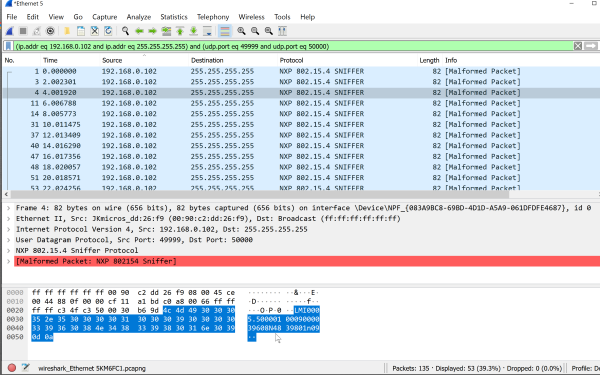This screenshot has width=600, height=375.
Task: Stop the running capture with square icon
Action: pos(23,31)
